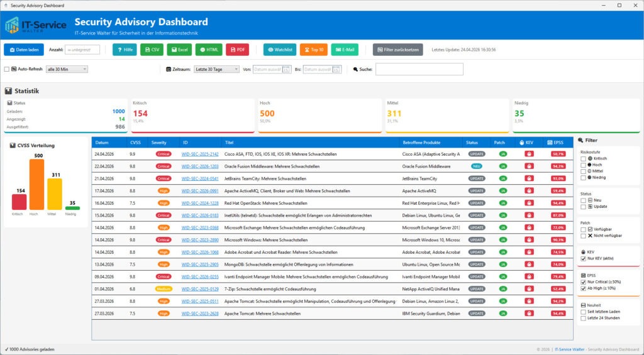Screen dimensions: 644x355
Task: Open Hilfe via the help button
Action: 125,50
